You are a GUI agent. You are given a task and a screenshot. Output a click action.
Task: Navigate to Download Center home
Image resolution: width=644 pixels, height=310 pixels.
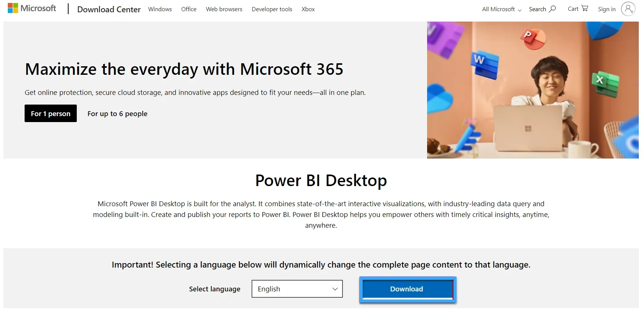(109, 9)
